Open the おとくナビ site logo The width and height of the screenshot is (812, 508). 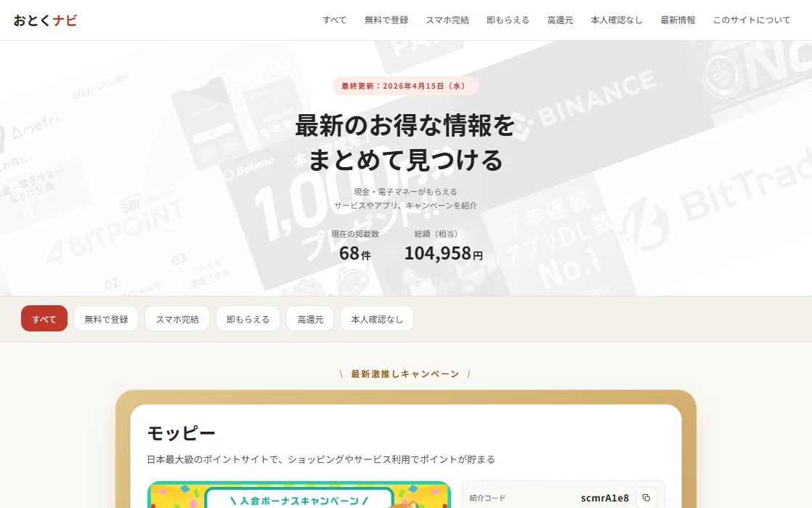(x=46, y=20)
